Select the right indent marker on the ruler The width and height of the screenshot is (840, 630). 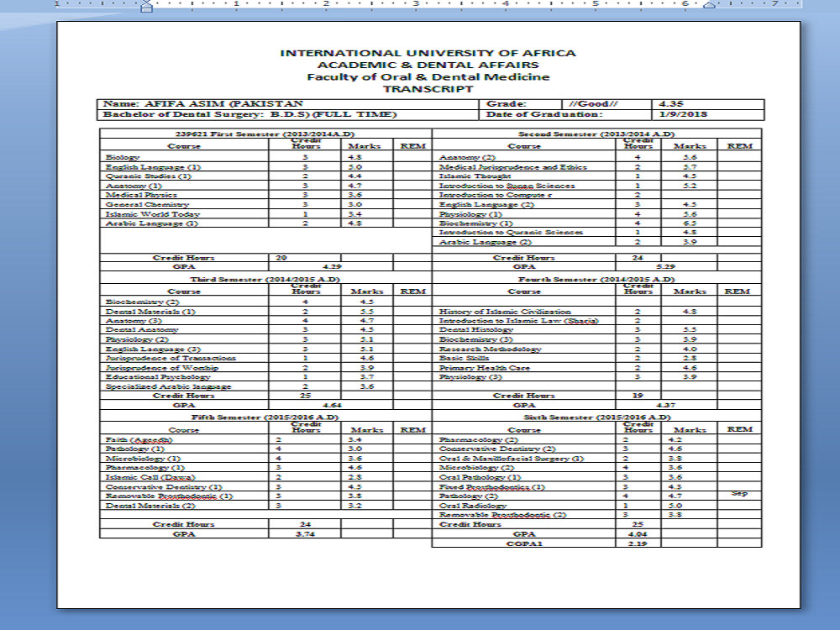click(x=709, y=5)
